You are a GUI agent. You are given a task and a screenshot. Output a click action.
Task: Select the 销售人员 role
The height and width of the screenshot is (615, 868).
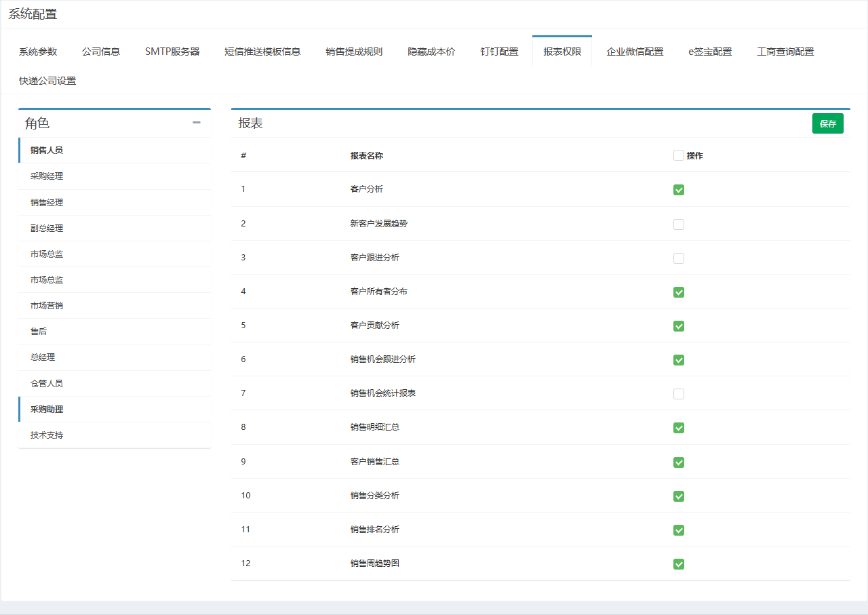point(115,151)
